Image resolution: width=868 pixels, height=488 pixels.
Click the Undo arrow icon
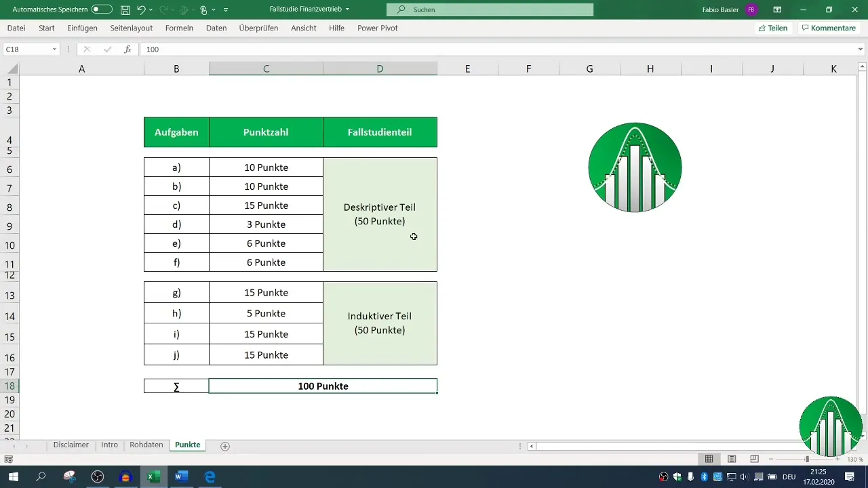tap(140, 9)
